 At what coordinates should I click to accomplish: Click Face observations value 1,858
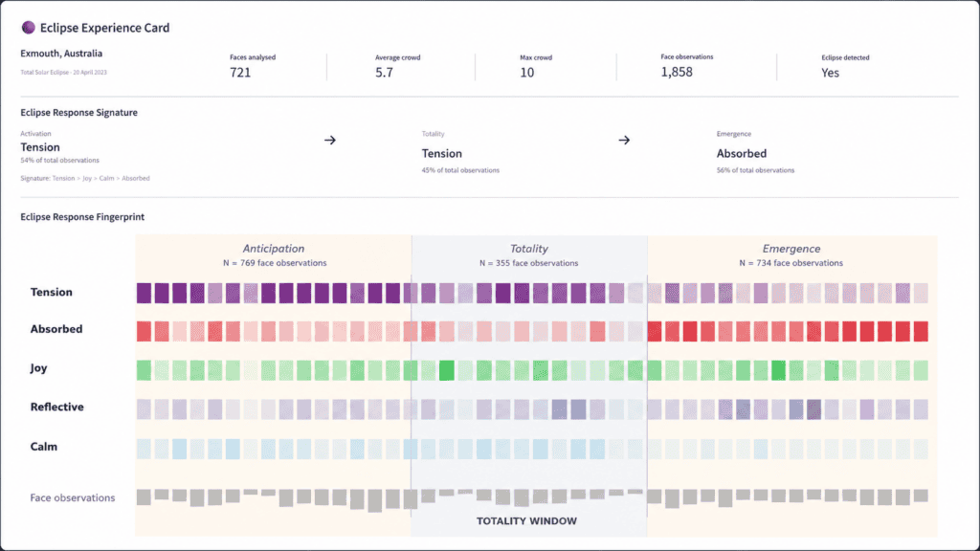677,72
